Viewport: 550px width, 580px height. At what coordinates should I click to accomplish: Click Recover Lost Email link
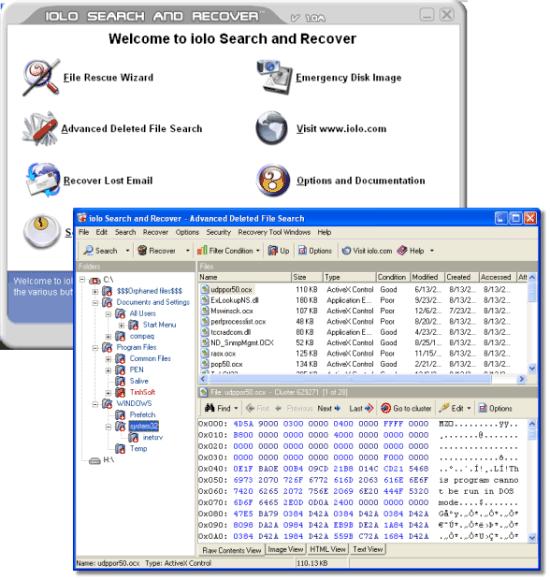(x=108, y=181)
